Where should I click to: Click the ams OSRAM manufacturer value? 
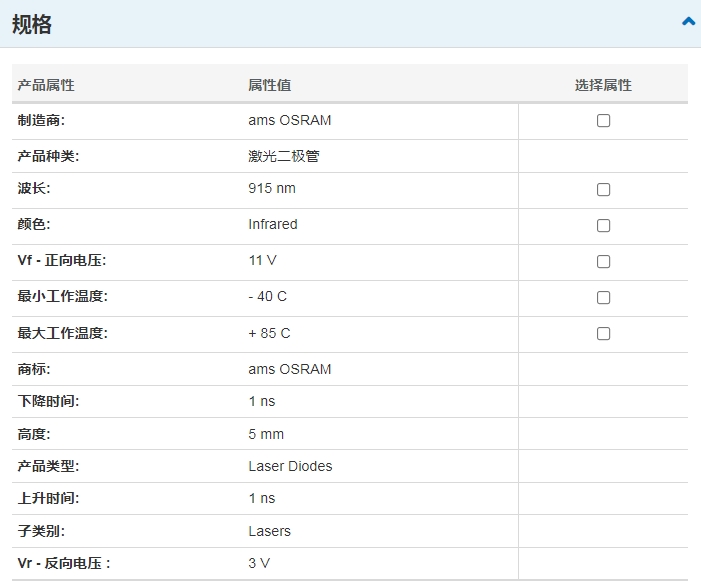[x=290, y=120]
